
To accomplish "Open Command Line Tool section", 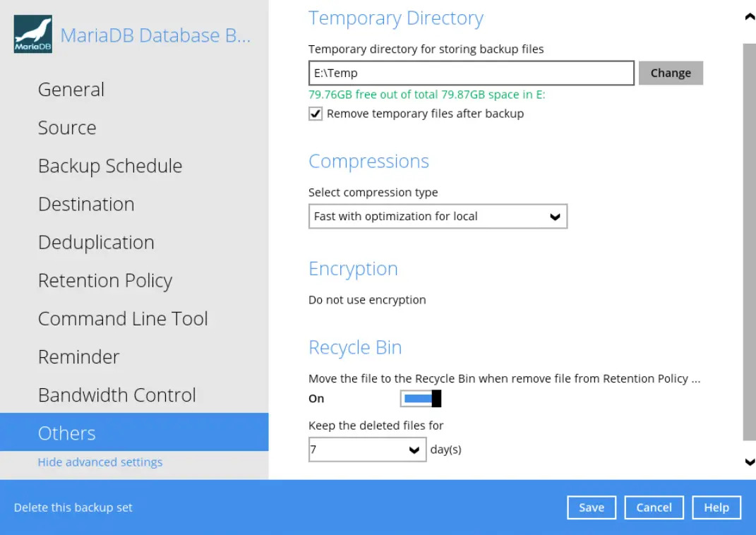I will pyautogui.click(x=123, y=318).
